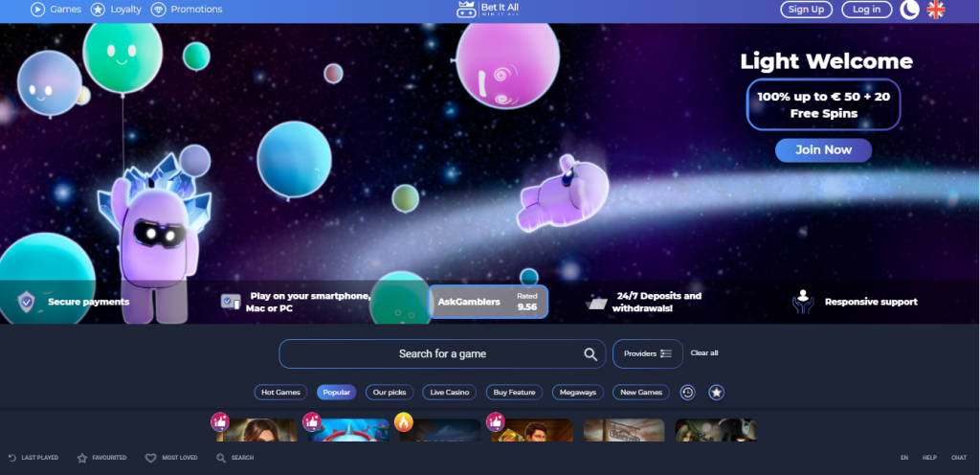Open the third game thumbnail with flame badge
Viewport: 980px width, 475px height.
[440, 430]
